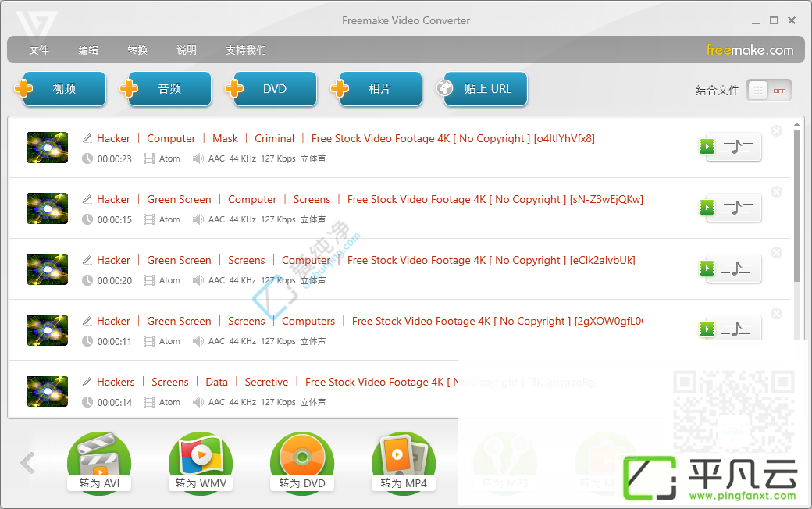
Task: Edit title of the 00:00:15 Hacker video
Action: pos(87,199)
